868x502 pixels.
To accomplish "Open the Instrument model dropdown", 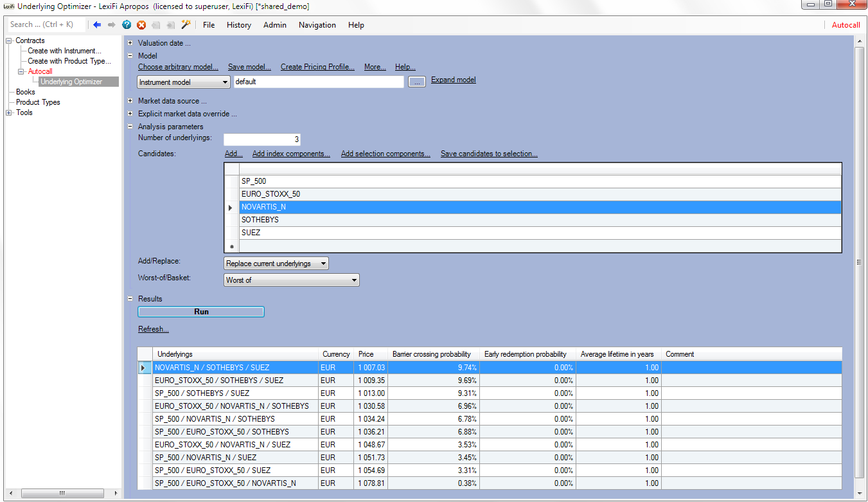I will click(x=184, y=82).
